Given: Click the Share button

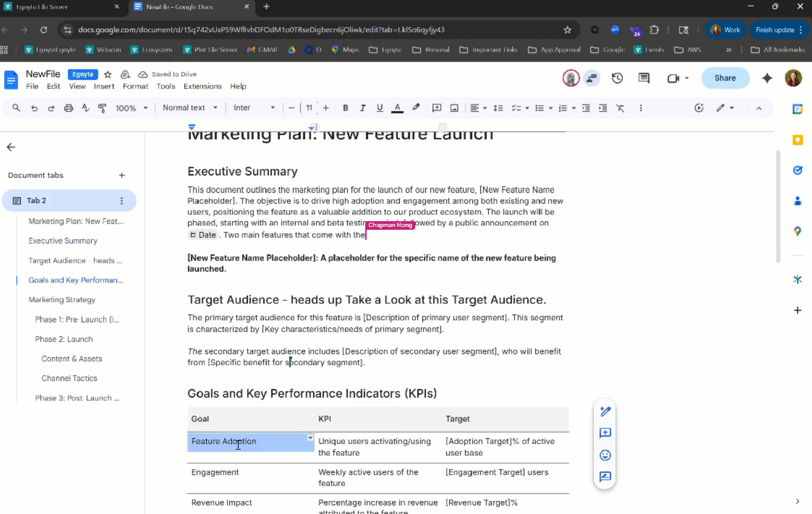Looking at the screenshot, I should coord(725,78).
